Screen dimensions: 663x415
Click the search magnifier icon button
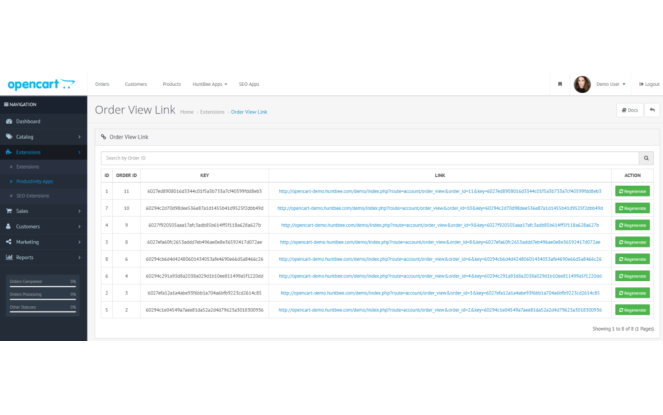click(646, 158)
